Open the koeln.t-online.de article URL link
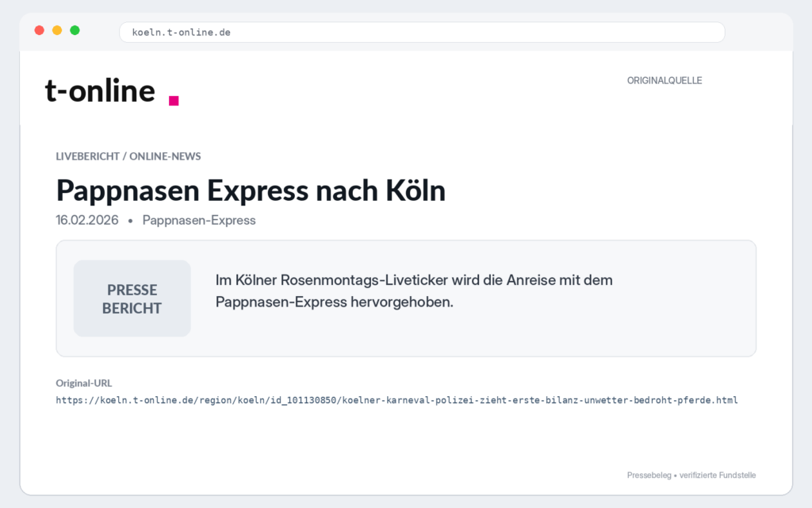The height and width of the screenshot is (508, 812). click(x=396, y=400)
